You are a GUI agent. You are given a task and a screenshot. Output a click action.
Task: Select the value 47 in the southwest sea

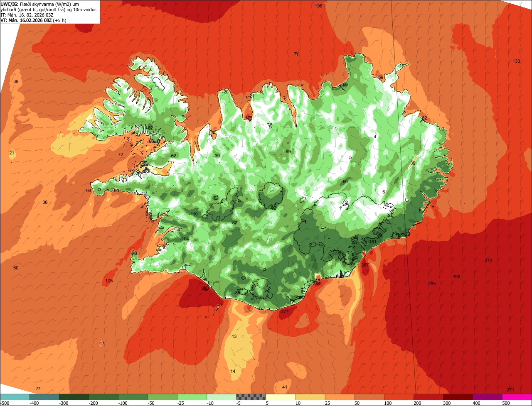(102, 343)
